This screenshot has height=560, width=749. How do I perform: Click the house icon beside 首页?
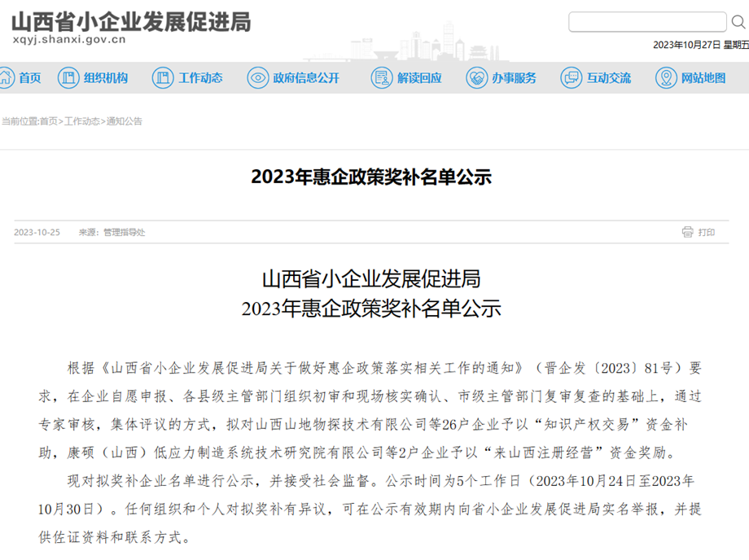(x=7, y=78)
